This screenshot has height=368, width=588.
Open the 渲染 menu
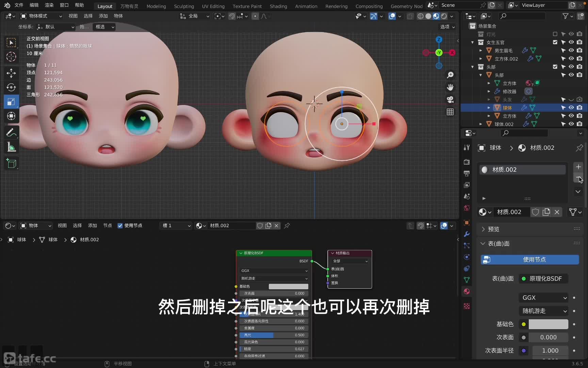[49, 5]
